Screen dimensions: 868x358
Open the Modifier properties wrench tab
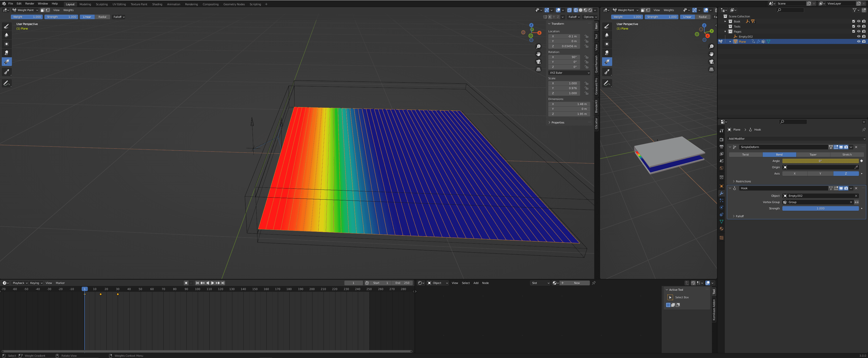722,193
